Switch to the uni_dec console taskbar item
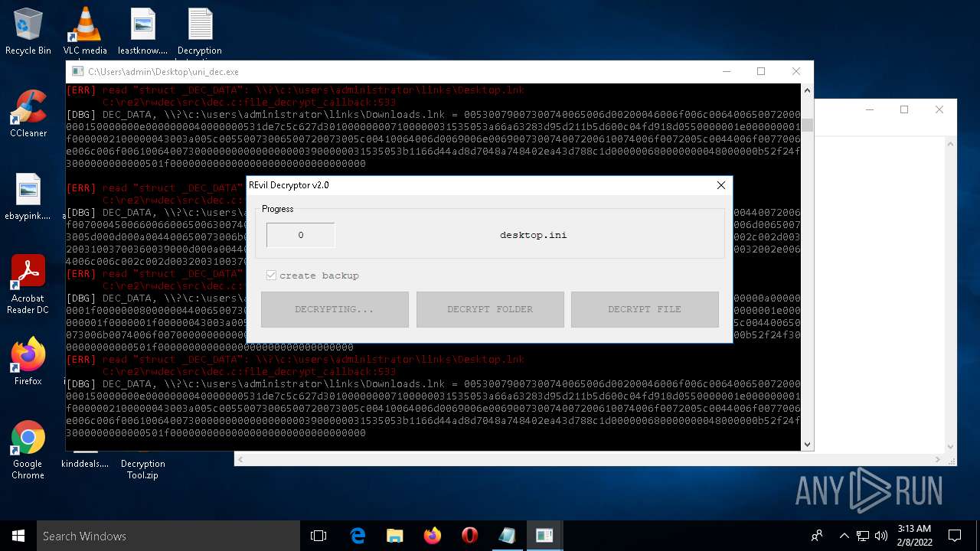 pos(545,536)
